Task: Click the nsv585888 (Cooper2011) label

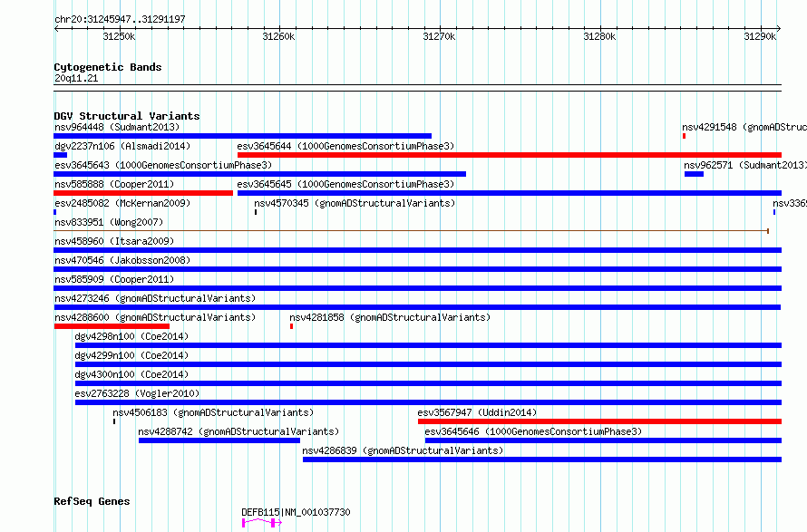Action: coord(114,184)
